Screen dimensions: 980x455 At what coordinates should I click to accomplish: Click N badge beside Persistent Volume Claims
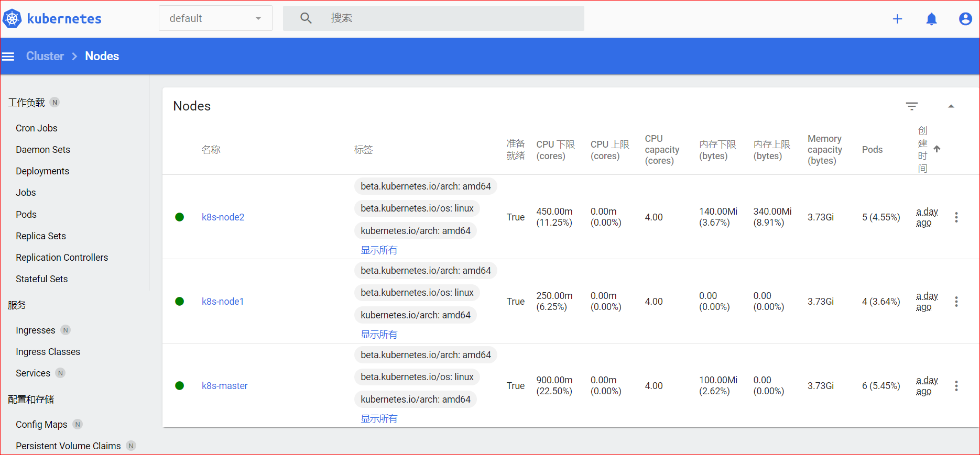pos(131,446)
